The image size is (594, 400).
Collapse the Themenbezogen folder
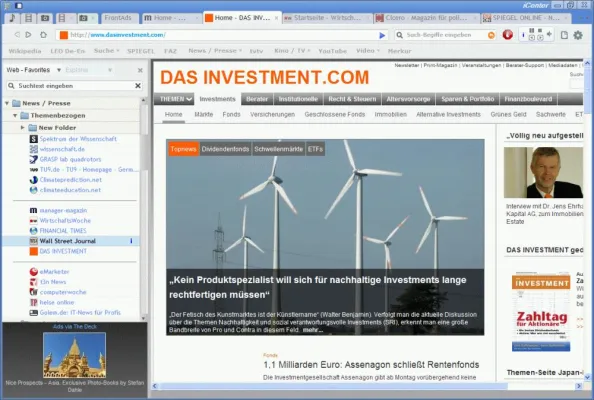pyautogui.click(x=15, y=115)
